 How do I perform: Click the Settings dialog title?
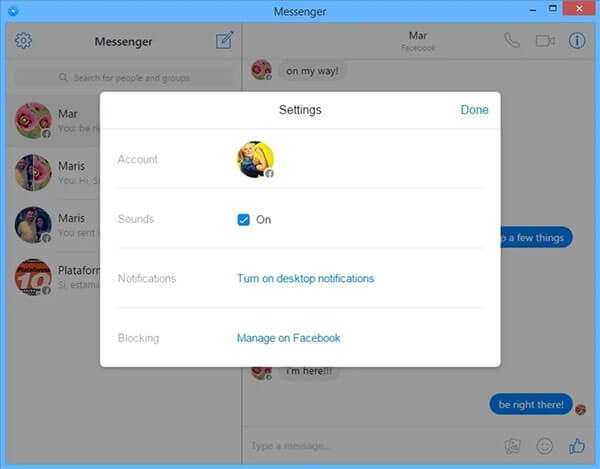(x=300, y=110)
